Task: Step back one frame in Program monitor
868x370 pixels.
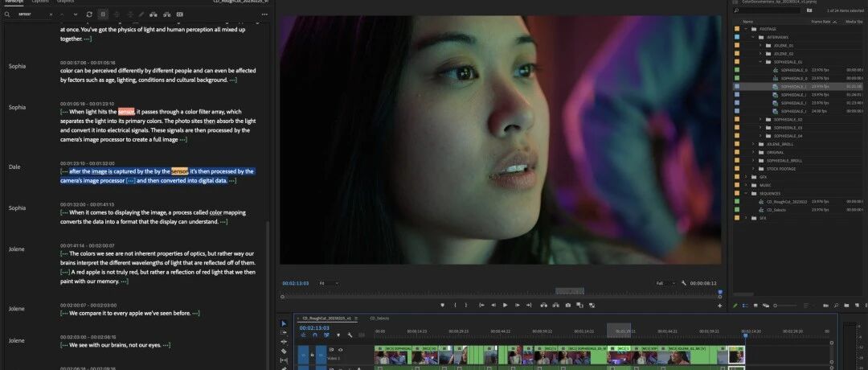Action: (493, 305)
